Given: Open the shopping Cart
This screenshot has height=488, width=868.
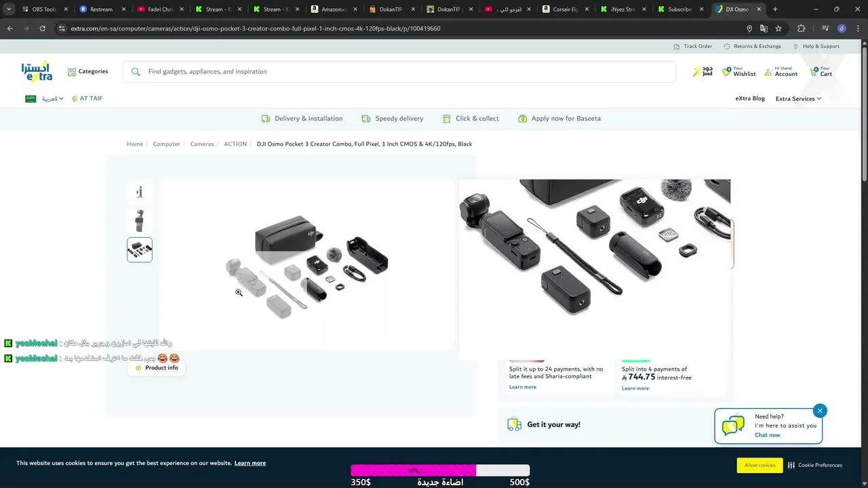Looking at the screenshot, I should pos(821,71).
